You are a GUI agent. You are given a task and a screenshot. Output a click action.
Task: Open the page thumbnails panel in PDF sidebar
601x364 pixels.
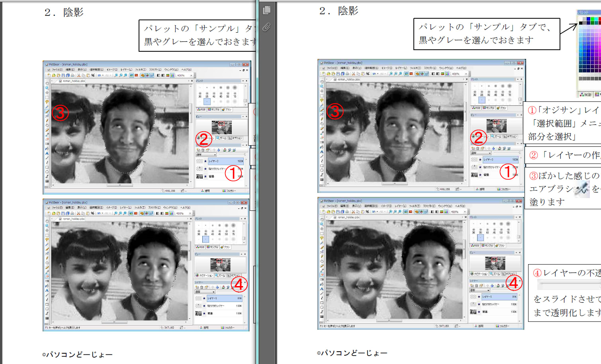tap(267, 10)
